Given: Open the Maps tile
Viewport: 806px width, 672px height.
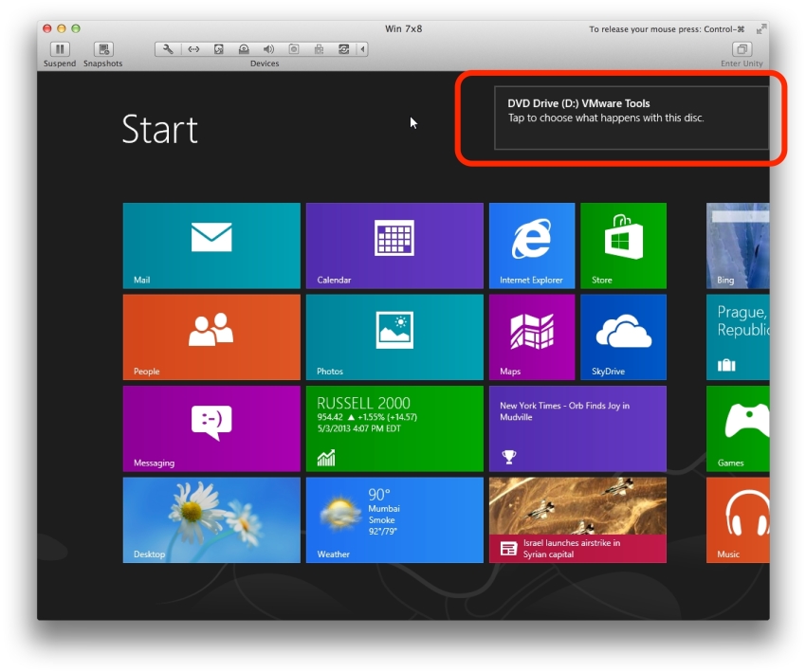Looking at the screenshot, I should 532,336.
